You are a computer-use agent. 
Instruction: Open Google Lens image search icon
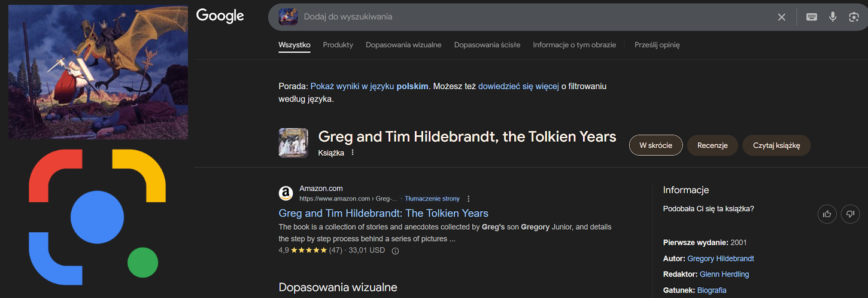click(854, 17)
